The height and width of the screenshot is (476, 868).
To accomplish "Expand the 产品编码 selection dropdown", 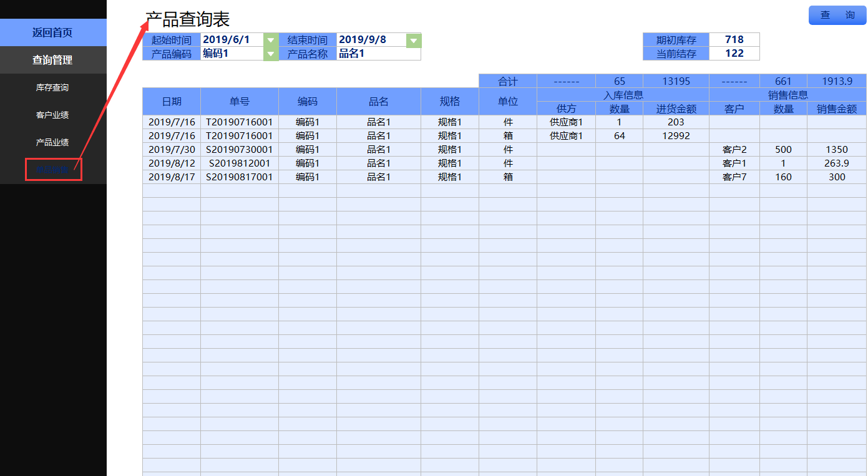I will (270, 54).
